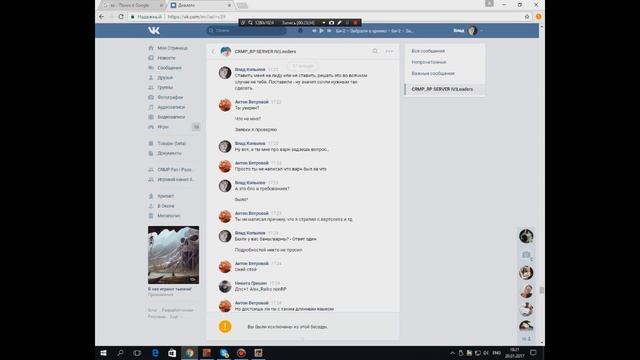Open top contact avatar in quick chat sidebar

pos(526,236)
